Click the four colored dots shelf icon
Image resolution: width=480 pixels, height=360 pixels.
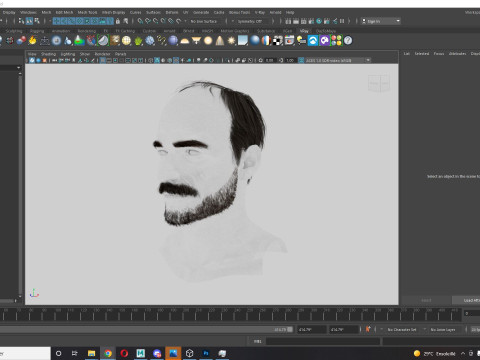(336, 41)
